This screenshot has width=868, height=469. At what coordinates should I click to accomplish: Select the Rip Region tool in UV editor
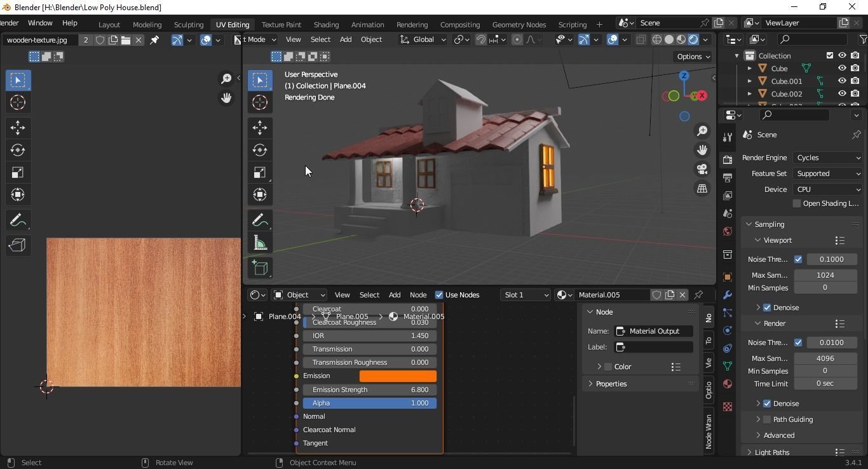[17, 245]
